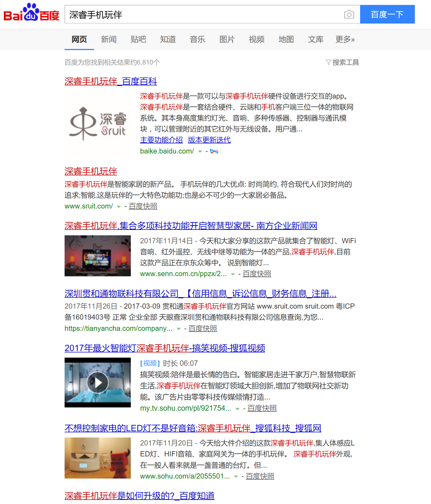Open 深睿手机玩伴是如何升级的 百度知道 result

(x=140, y=496)
